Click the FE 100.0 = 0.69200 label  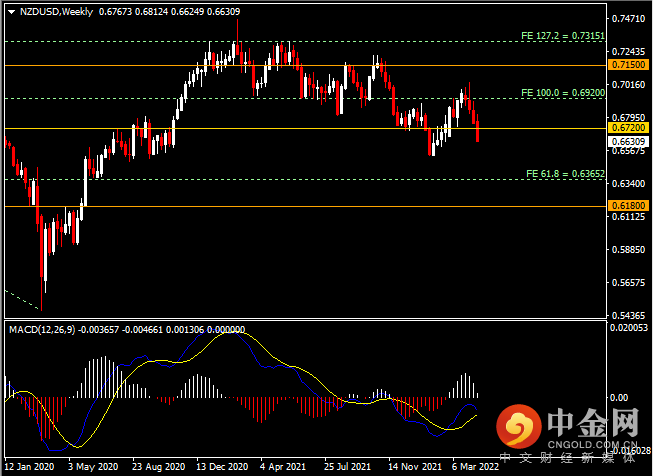point(563,92)
